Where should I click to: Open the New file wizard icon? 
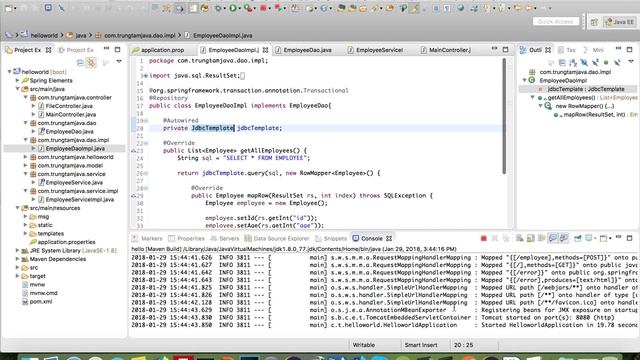tap(9, 8)
